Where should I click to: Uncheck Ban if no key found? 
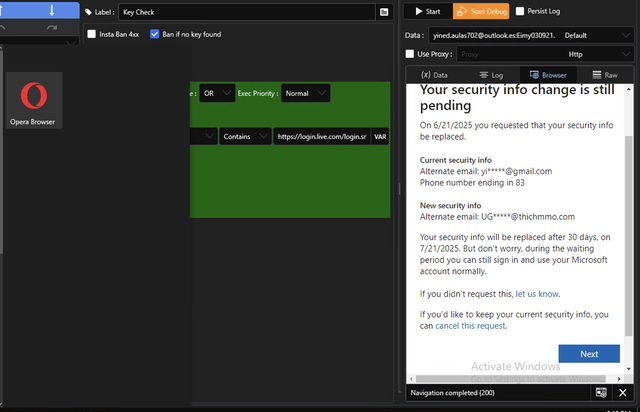click(x=154, y=34)
